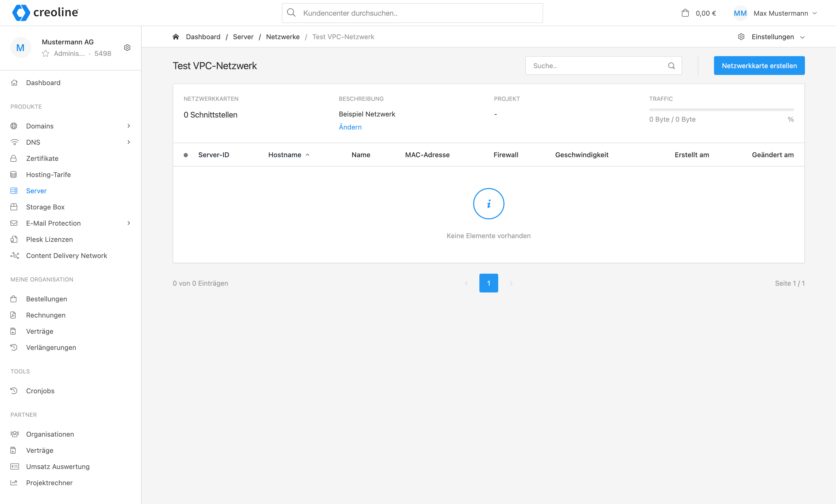Click the E-Mail Protection envelope icon
The width and height of the screenshot is (836, 504).
14,223
